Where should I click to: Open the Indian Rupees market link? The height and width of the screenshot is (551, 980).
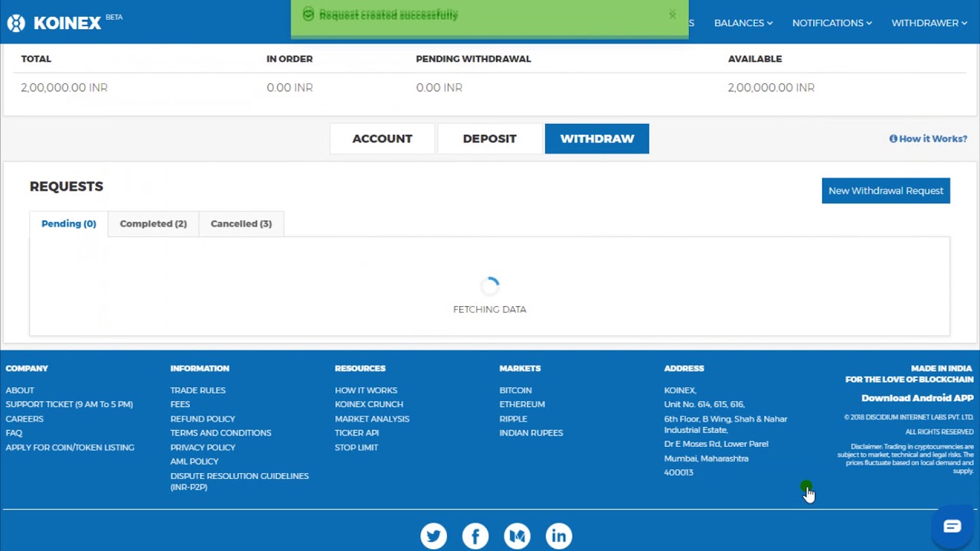[x=531, y=432]
